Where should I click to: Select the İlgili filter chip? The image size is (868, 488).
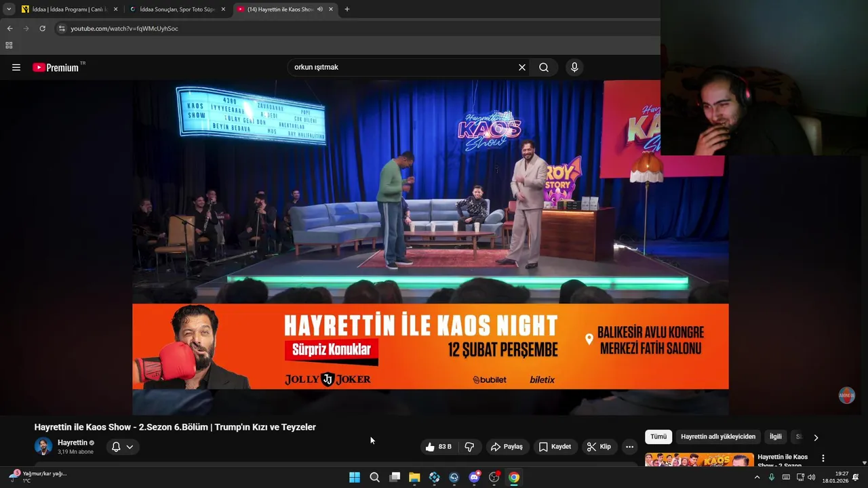[x=776, y=436]
